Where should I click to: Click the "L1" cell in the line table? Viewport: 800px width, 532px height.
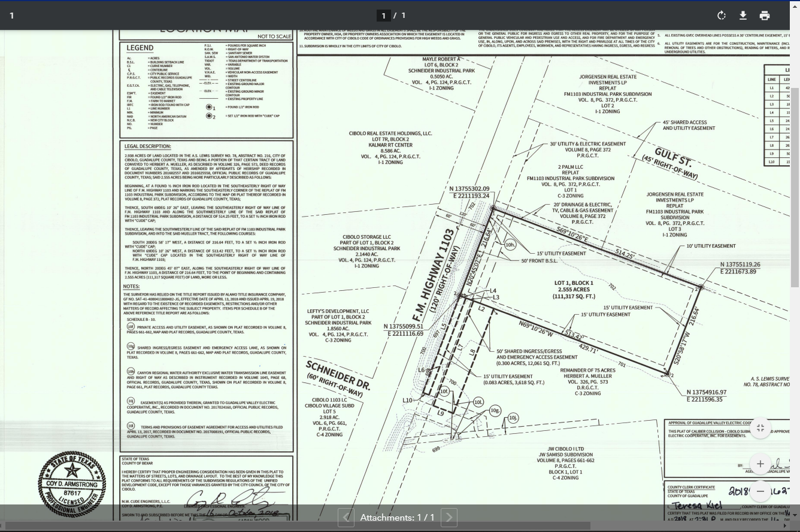772,88
